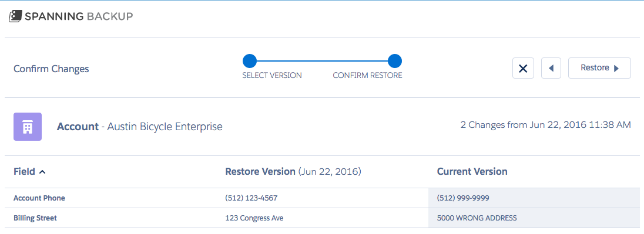Click the purple Account building icon
644x234 pixels.
click(28, 127)
